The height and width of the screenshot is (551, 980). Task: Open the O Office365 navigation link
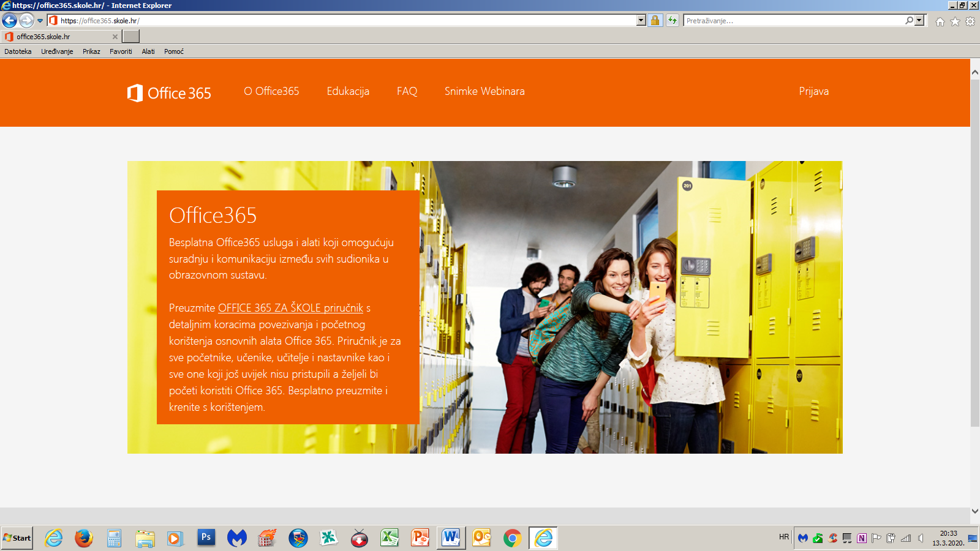[271, 91]
